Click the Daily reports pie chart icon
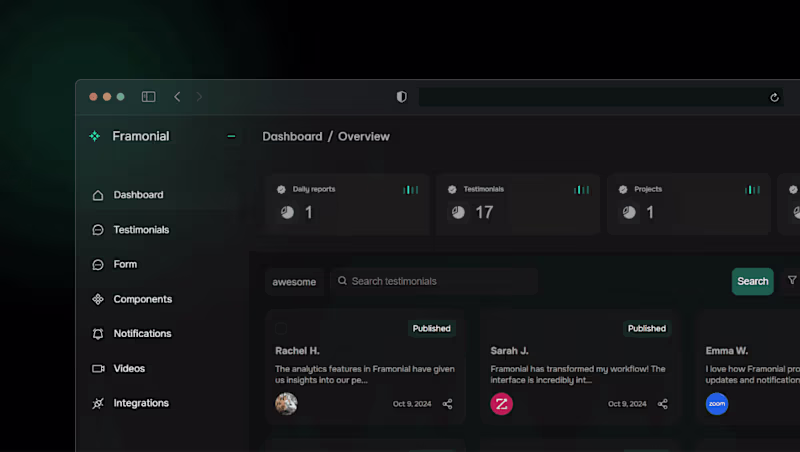800x452 pixels. 287,212
